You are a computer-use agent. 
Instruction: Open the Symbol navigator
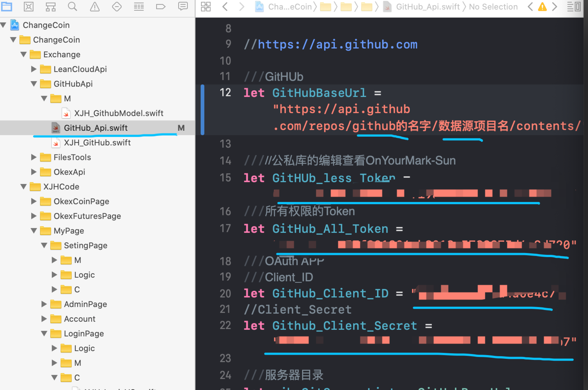pos(51,7)
